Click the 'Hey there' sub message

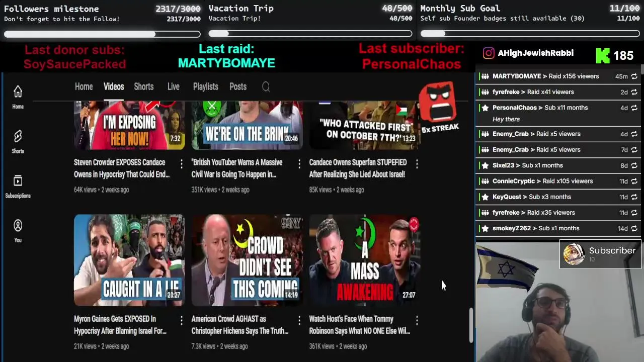click(x=506, y=120)
